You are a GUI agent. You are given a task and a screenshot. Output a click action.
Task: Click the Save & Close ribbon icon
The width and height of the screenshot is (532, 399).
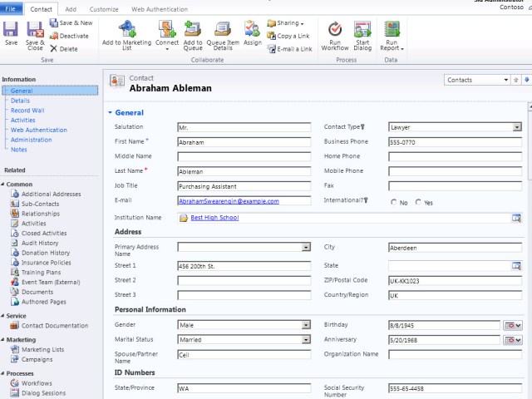tap(35, 30)
